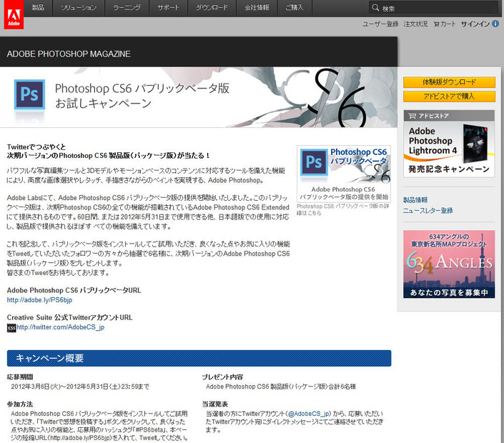The height and width of the screenshot is (443, 504).
Task: Click the アドビストアで購入 button
Action: pos(449,96)
